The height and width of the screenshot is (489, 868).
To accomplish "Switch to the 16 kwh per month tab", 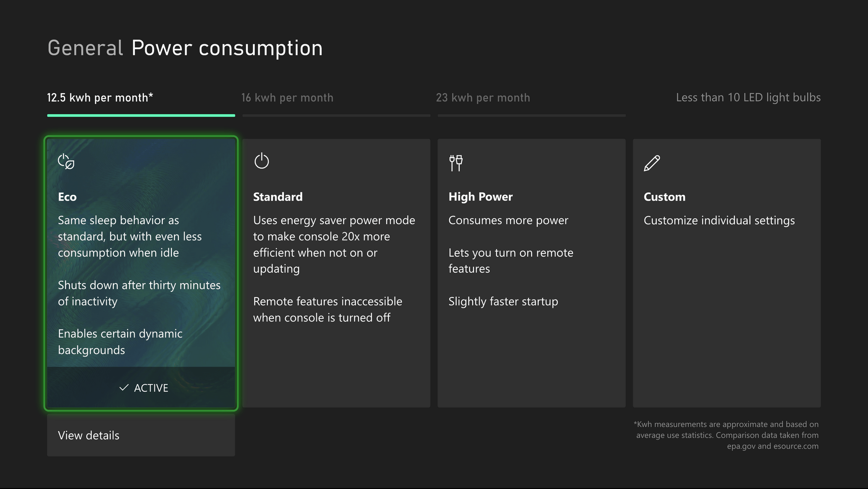I will (287, 97).
